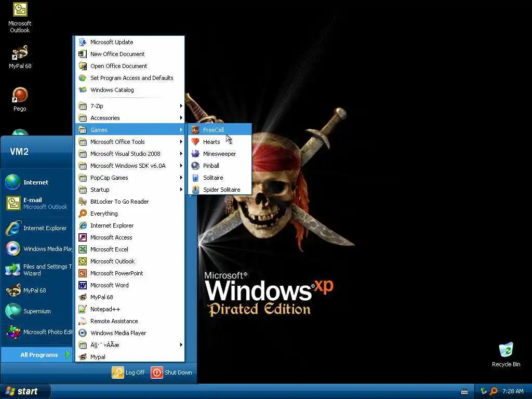The height and width of the screenshot is (399, 532).
Task: Expand Microsoft Visual Studio 2008 folder
Action: point(130,154)
